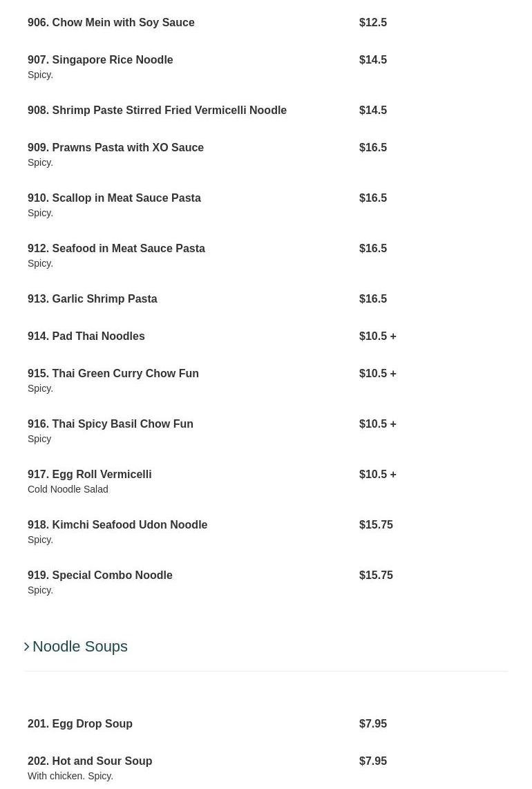Select 910. Scallop in Meat Sauce Pasta
Screen dimensions: 532x789
[x=114, y=198]
